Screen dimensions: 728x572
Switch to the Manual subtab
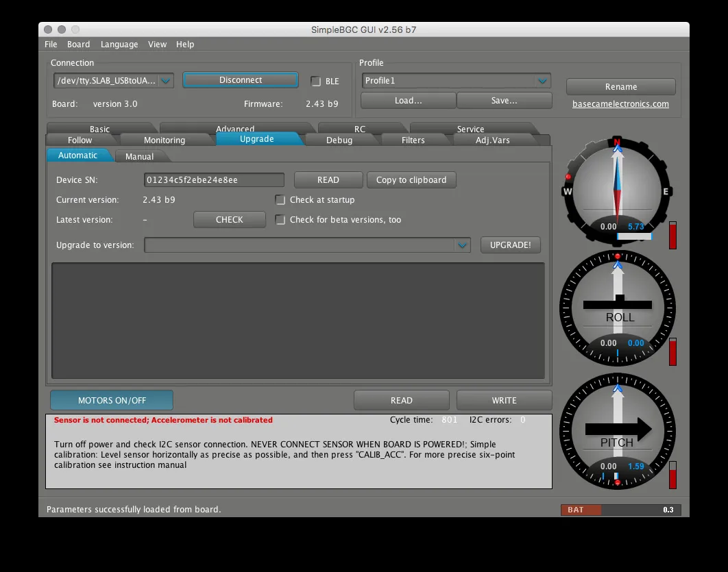pyautogui.click(x=140, y=157)
